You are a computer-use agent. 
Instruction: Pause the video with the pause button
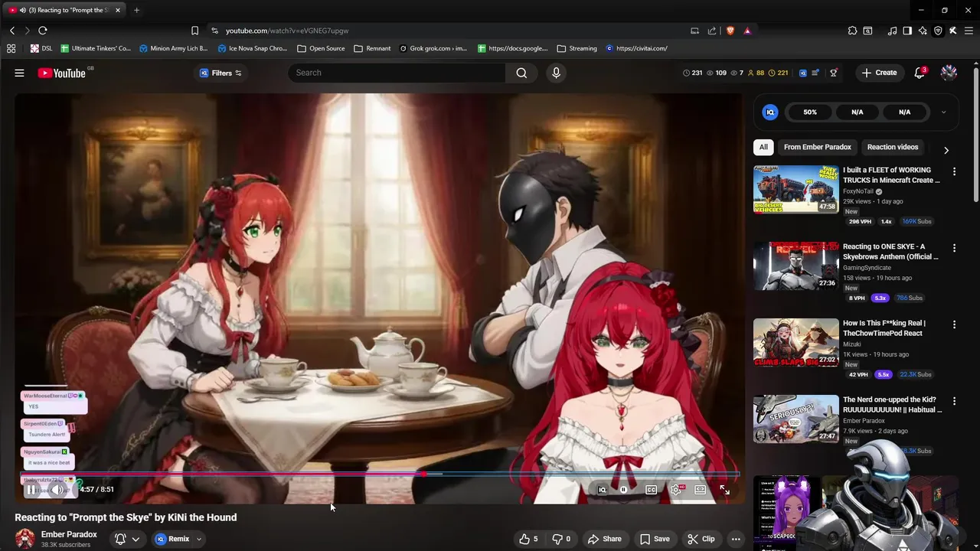click(x=31, y=490)
